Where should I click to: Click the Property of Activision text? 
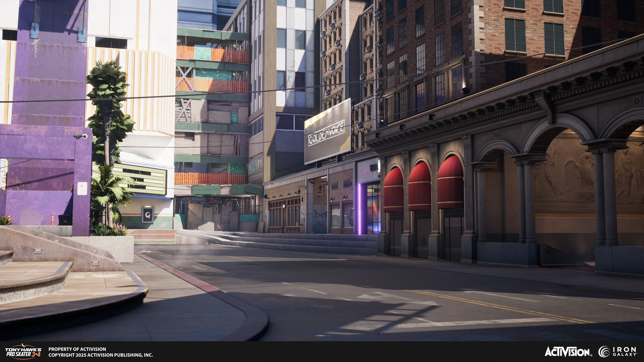pos(77,349)
